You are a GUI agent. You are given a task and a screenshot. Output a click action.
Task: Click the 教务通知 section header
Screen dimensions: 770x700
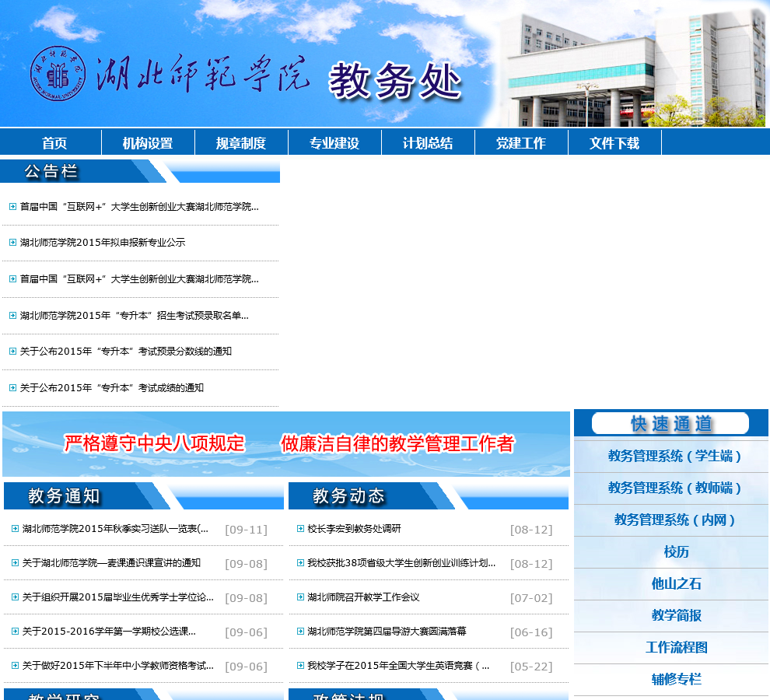click(x=143, y=495)
